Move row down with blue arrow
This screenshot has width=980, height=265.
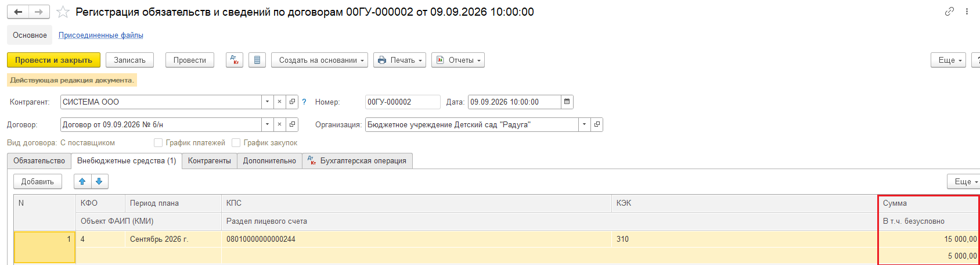(99, 181)
